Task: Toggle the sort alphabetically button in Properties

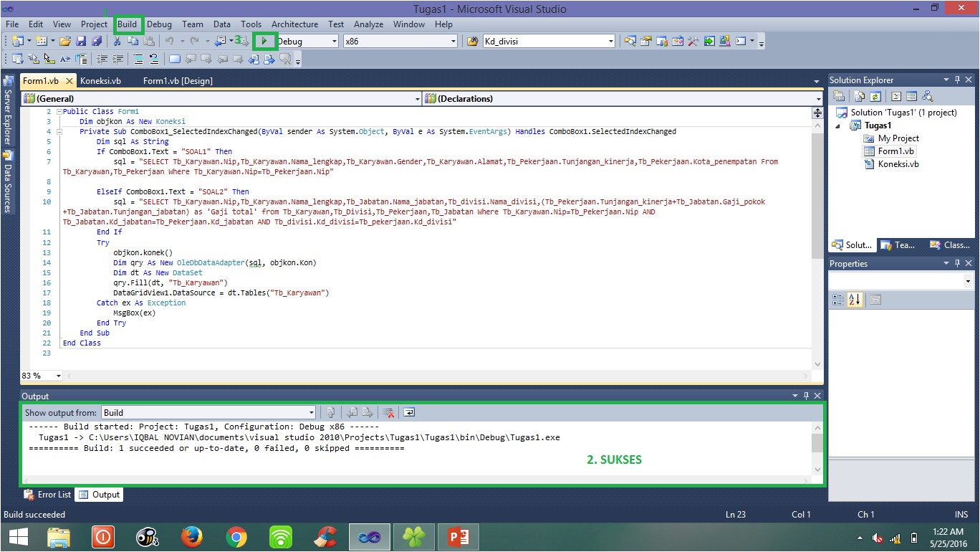Action: coord(853,300)
